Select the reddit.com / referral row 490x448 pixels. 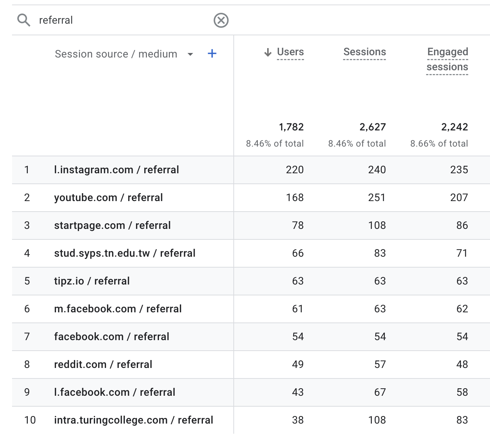click(251, 365)
